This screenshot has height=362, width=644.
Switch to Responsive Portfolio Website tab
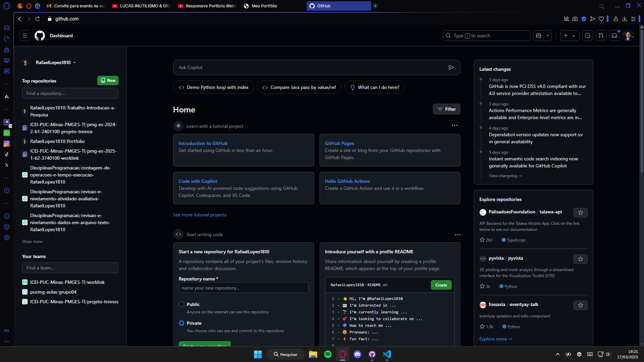pyautogui.click(x=207, y=6)
